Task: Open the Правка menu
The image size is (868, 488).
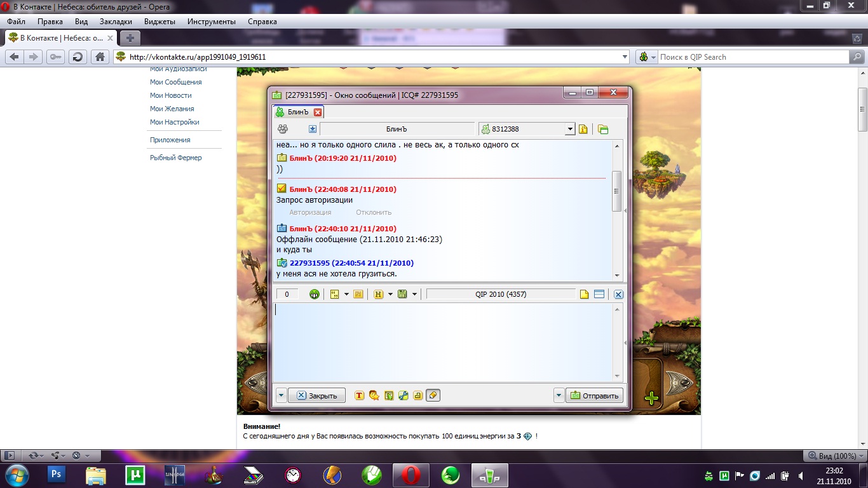Action: (50, 21)
